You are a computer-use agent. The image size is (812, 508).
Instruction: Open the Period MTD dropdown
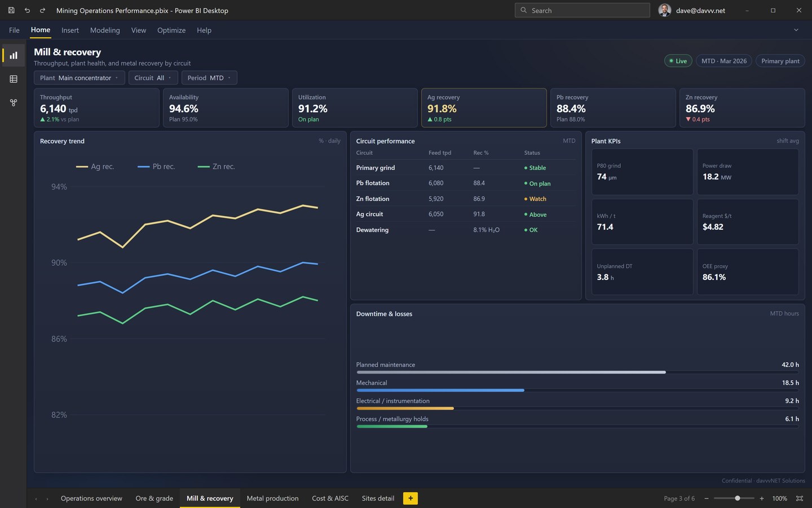tap(209, 78)
